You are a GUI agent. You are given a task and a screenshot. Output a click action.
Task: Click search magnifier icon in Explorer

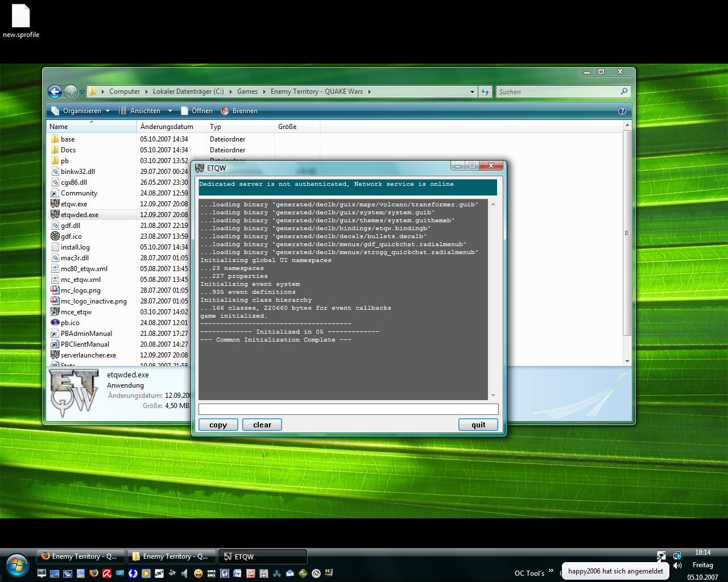point(624,92)
